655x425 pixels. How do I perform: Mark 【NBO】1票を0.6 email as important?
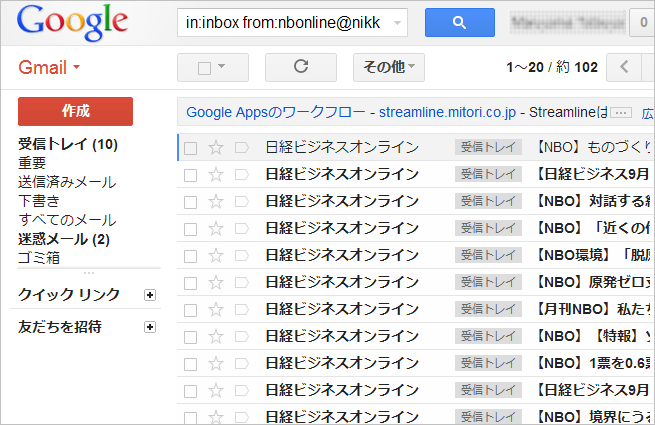pyautogui.click(x=241, y=364)
